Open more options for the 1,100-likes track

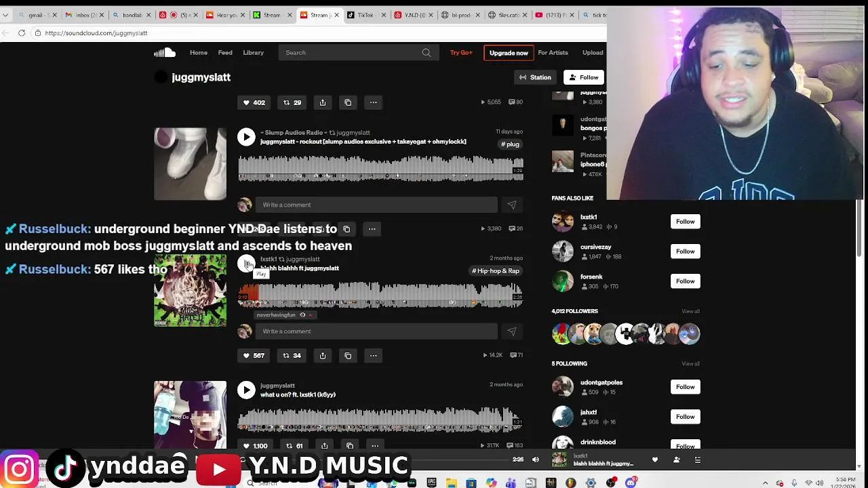click(x=375, y=445)
